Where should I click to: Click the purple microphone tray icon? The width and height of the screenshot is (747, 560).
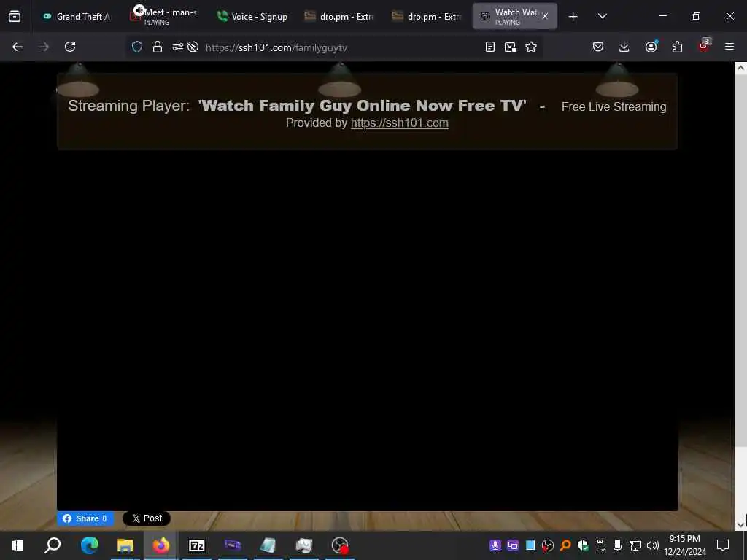495,545
